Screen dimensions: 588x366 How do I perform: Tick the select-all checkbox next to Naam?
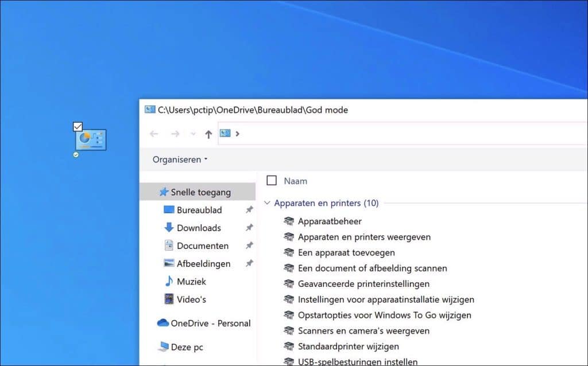(x=272, y=181)
